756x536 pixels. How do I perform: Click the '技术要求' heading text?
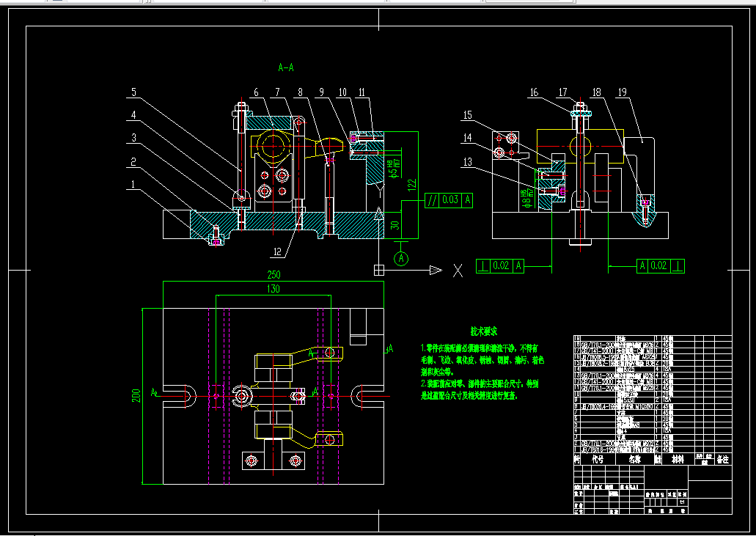click(x=484, y=331)
